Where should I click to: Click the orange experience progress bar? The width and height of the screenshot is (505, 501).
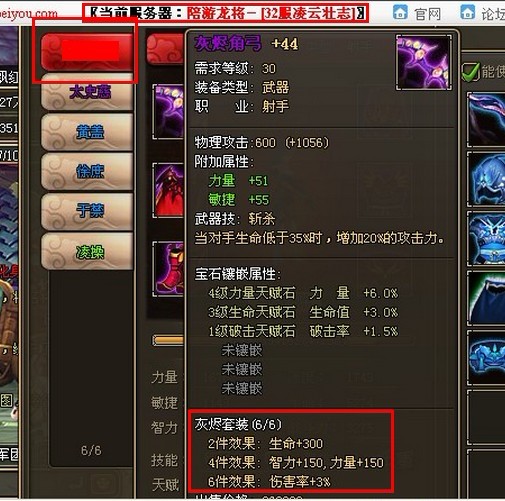168,340
